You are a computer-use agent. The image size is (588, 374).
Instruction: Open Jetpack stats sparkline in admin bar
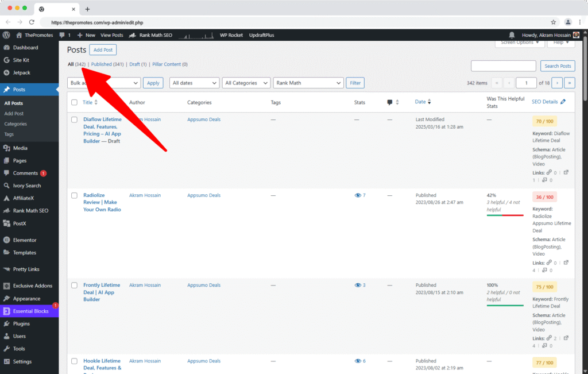[x=196, y=35]
